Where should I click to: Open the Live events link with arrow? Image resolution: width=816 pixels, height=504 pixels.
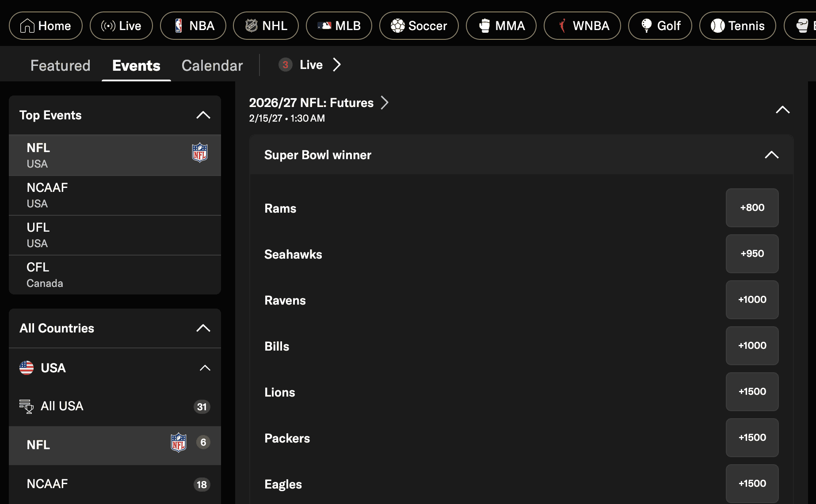click(310, 65)
